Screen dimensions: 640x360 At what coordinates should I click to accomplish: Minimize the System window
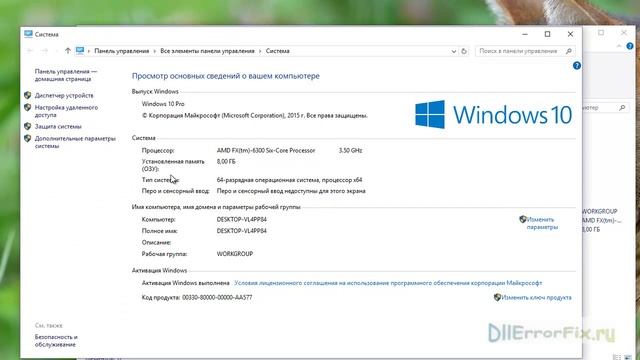tap(525, 34)
